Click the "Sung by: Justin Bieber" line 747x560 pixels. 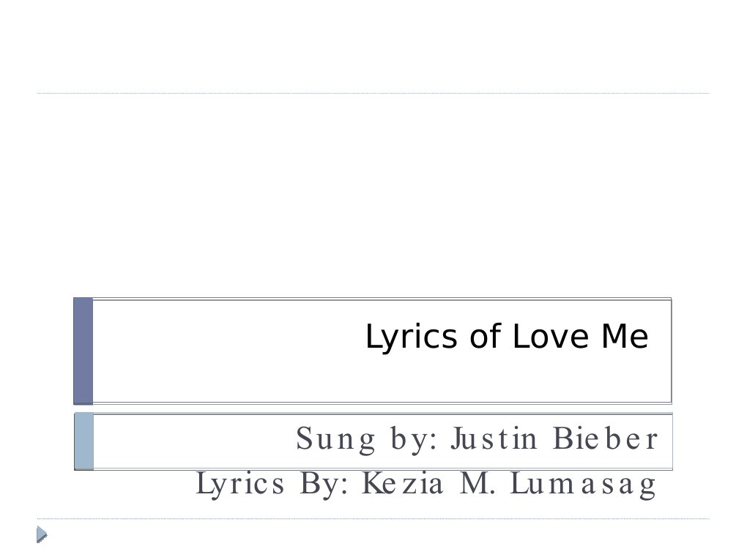click(477, 439)
